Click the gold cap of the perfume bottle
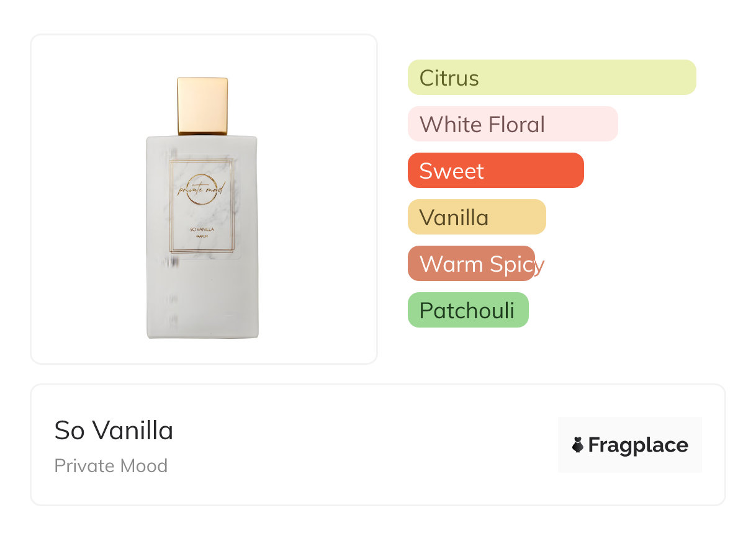Screen dimensions: 756x536 click(202, 105)
